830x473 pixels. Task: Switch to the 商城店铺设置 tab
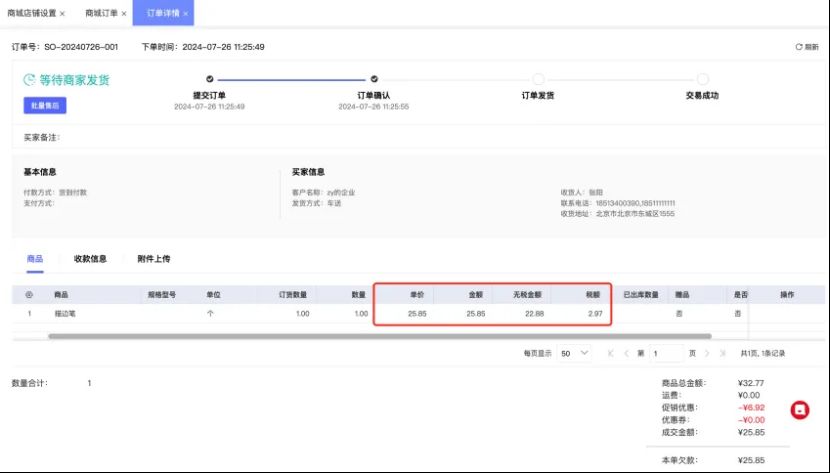pos(32,14)
